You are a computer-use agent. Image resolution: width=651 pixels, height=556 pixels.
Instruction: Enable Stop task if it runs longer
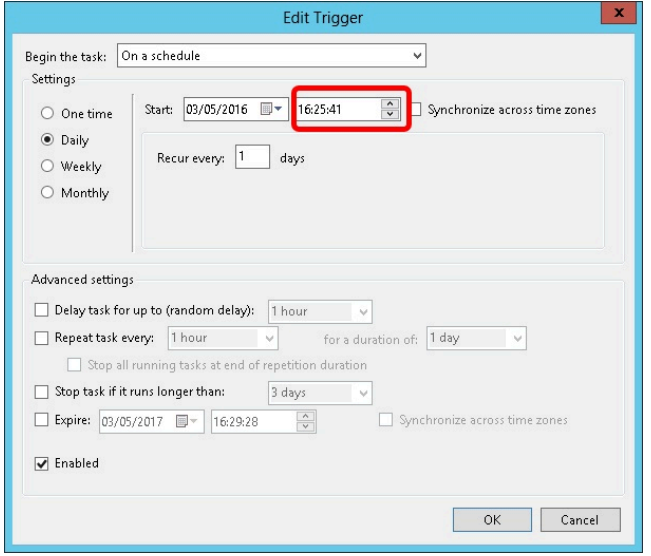point(41,392)
